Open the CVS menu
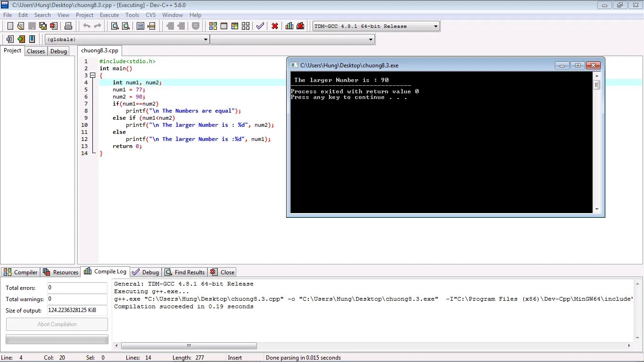 (150, 15)
